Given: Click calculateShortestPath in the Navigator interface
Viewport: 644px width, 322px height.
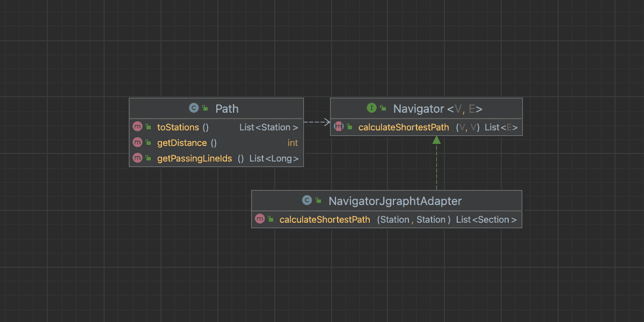Looking at the screenshot, I should click(x=403, y=127).
